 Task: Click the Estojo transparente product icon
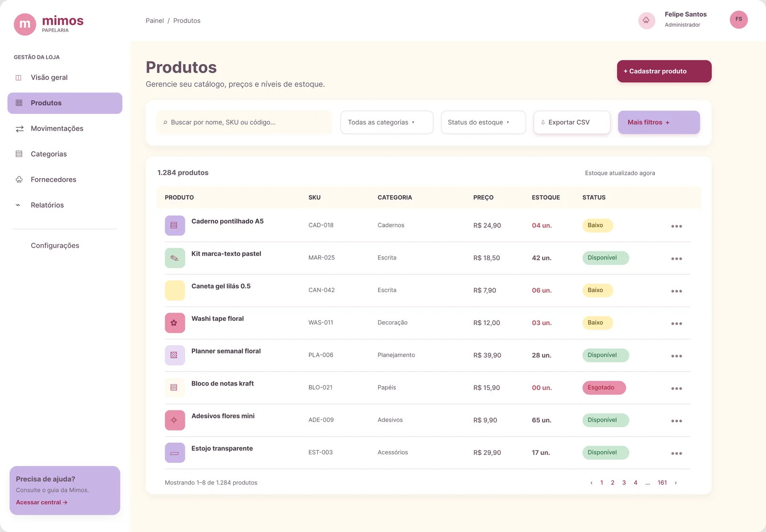tap(175, 453)
